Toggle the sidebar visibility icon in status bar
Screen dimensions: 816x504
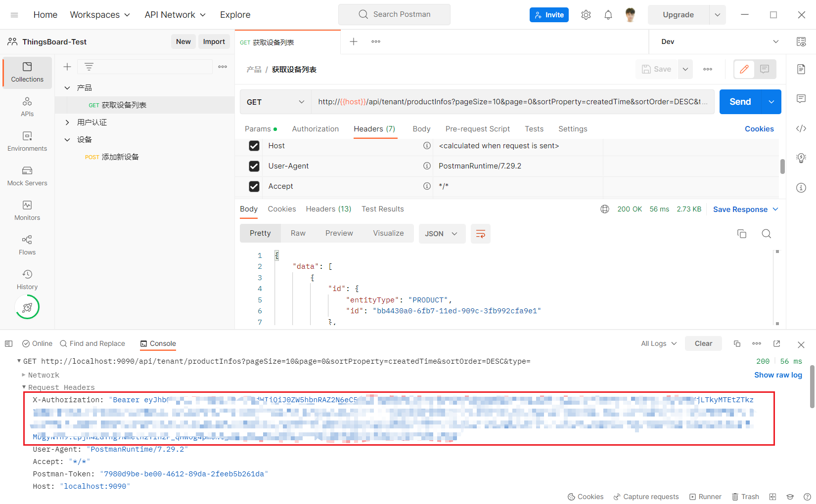point(8,343)
